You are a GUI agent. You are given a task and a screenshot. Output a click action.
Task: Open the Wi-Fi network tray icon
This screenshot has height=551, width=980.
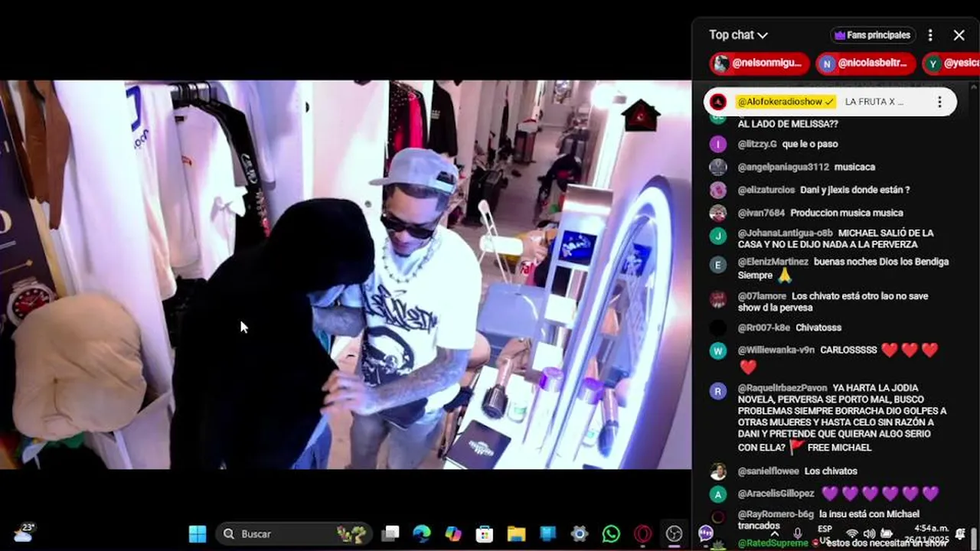point(851,533)
